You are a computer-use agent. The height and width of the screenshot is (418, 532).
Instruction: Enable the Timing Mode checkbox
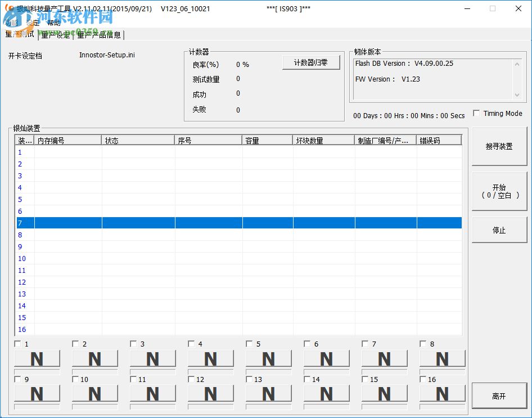point(476,114)
